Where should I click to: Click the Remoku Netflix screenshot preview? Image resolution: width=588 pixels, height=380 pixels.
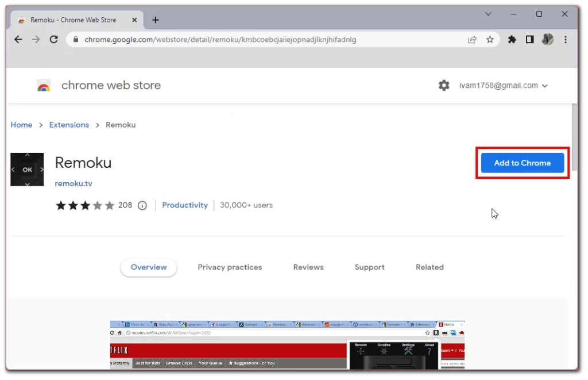coord(287,345)
